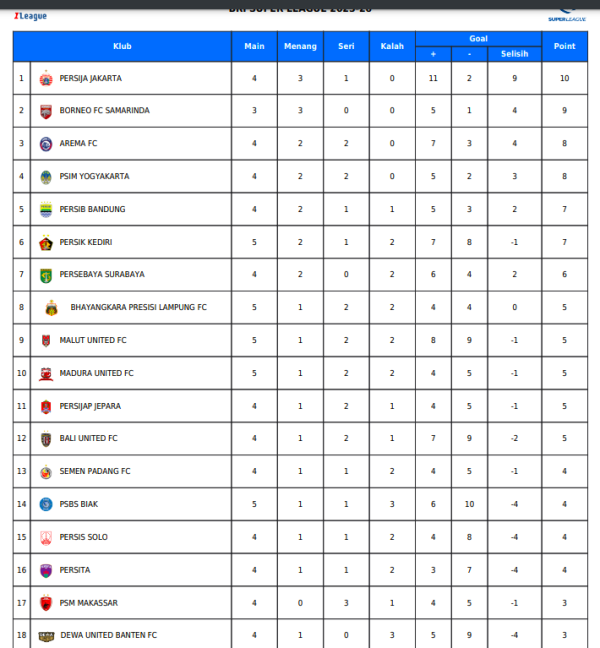Click the PSM Makassar club logo

45,603
